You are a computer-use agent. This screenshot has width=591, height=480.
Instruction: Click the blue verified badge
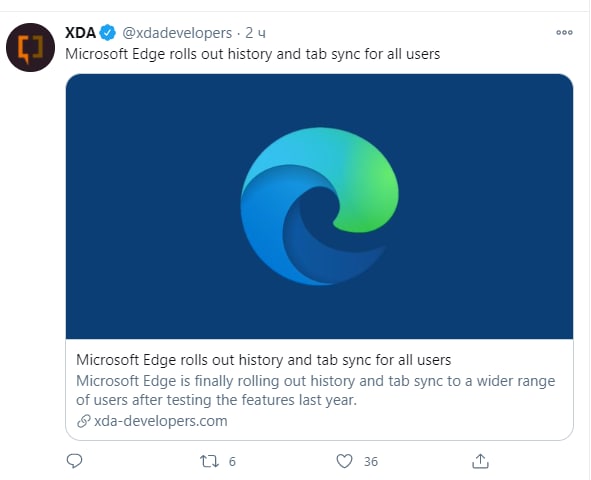[x=108, y=33]
